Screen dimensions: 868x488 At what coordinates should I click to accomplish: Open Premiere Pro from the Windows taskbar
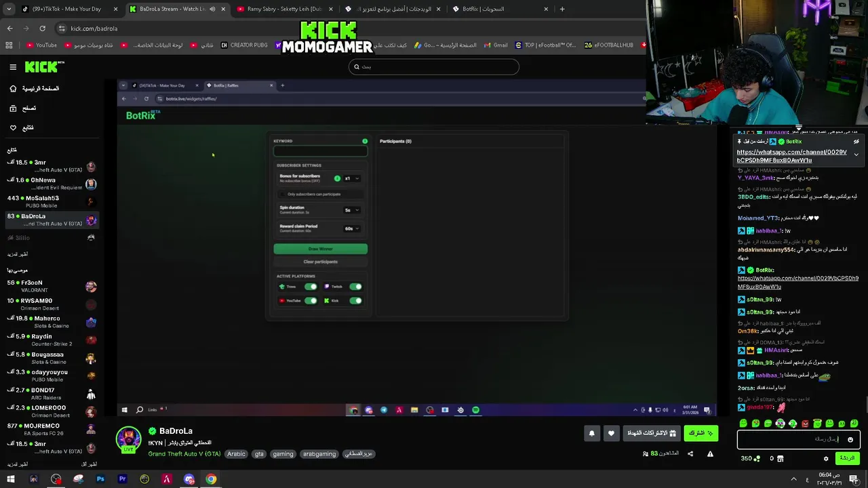click(x=123, y=479)
